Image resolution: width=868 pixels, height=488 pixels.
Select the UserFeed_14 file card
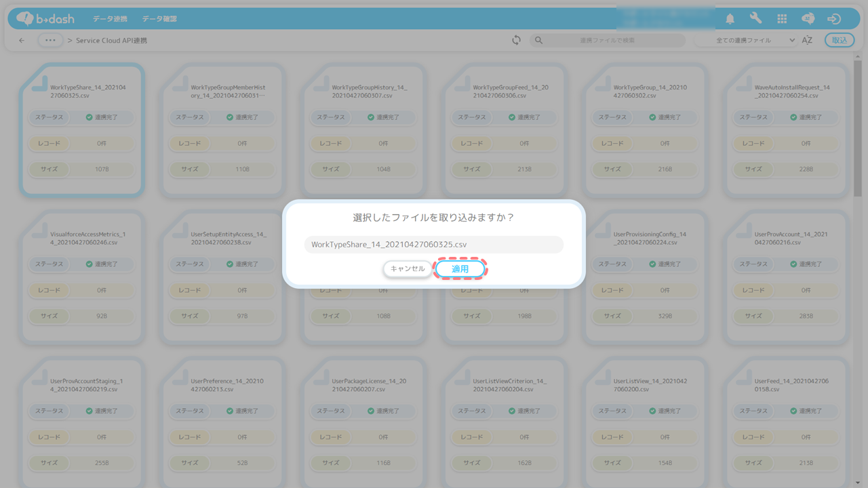(787, 423)
